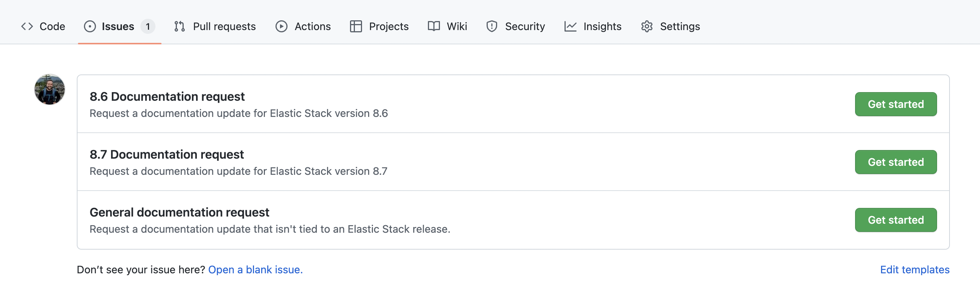
Task: Switch to the Pull requests tab
Action: pos(224,26)
